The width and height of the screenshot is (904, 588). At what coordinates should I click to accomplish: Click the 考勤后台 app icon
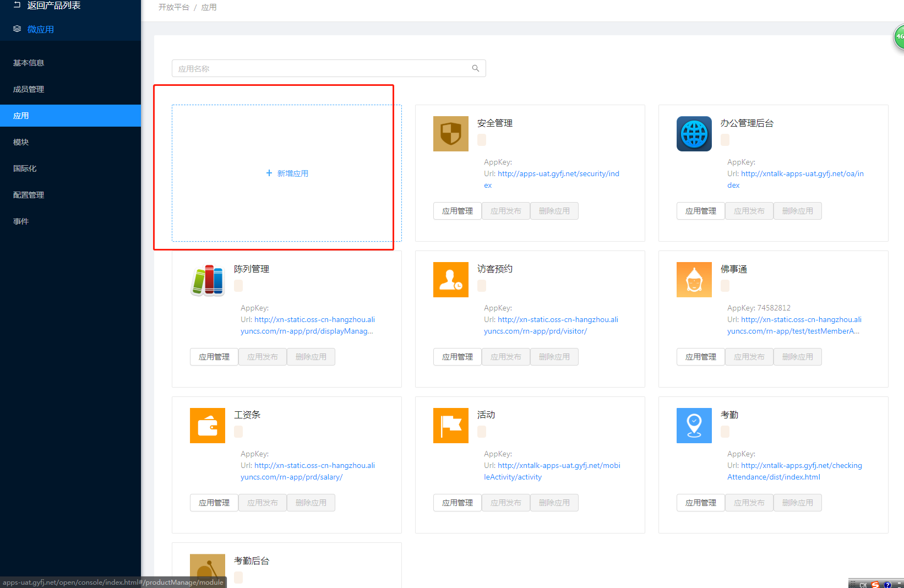[x=208, y=570]
